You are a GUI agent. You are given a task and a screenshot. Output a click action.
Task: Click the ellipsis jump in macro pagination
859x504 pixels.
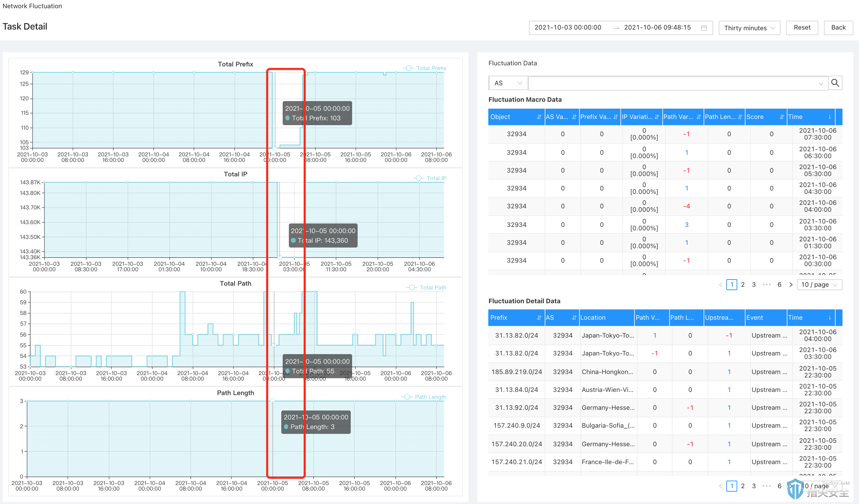pyautogui.click(x=766, y=285)
